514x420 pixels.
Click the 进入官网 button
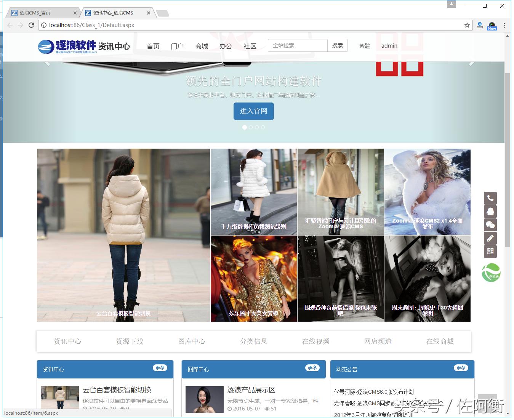click(x=254, y=111)
